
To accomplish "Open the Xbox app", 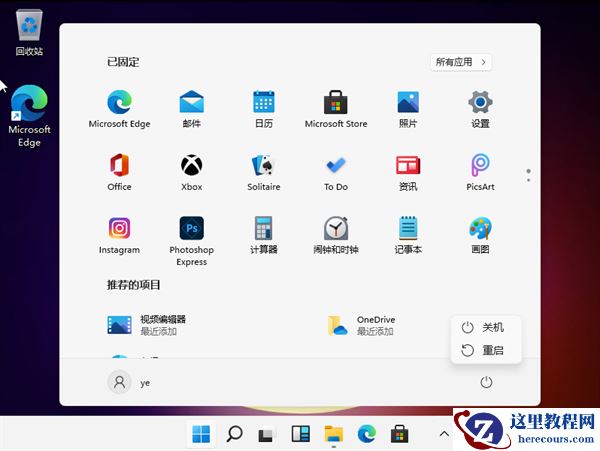I will [x=191, y=172].
